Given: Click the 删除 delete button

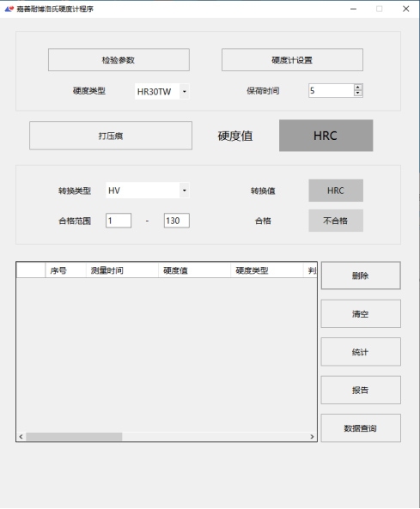Looking at the screenshot, I should point(361,276).
